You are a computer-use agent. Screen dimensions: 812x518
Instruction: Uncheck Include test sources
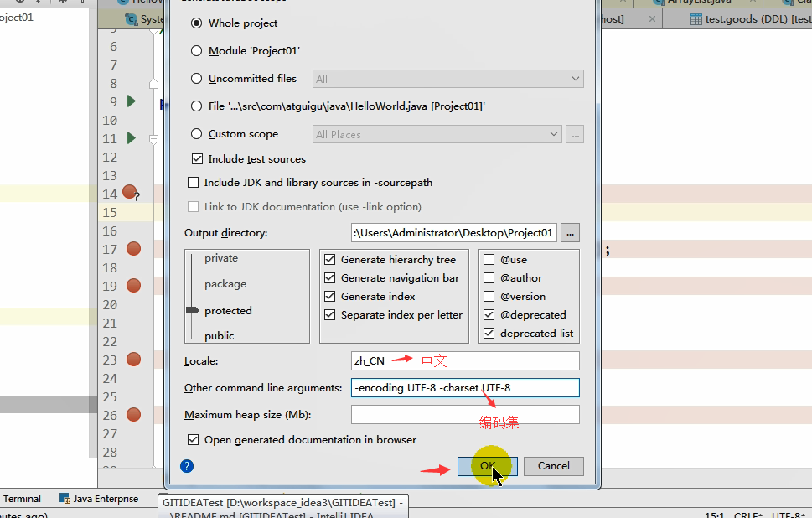coord(197,159)
